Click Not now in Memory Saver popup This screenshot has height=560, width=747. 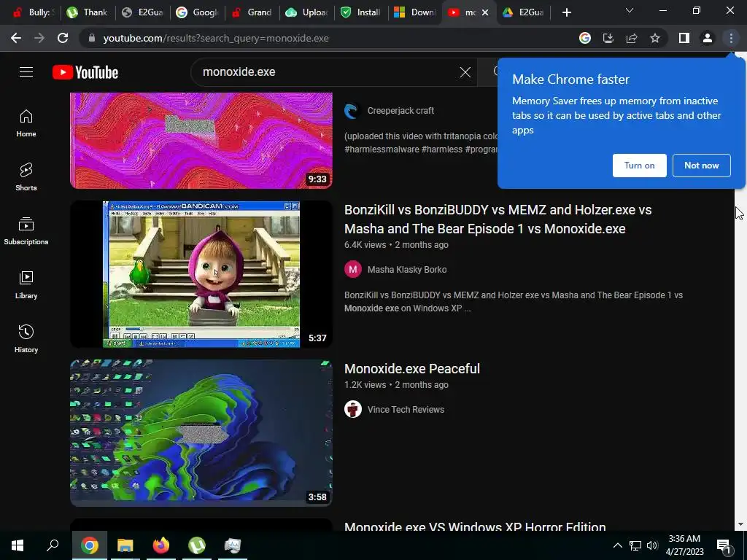pos(701,166)
